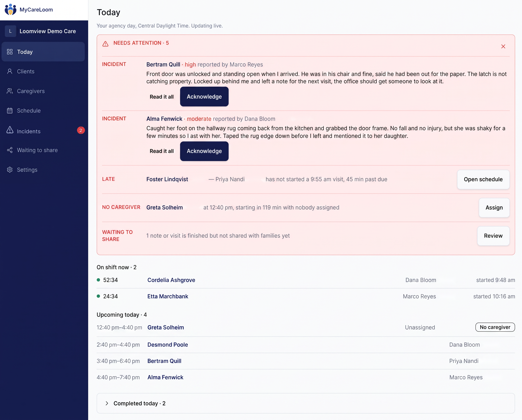The image size is (522, 420).
Task: Open Etta Marchbank on-shift client
Action: 168,296
